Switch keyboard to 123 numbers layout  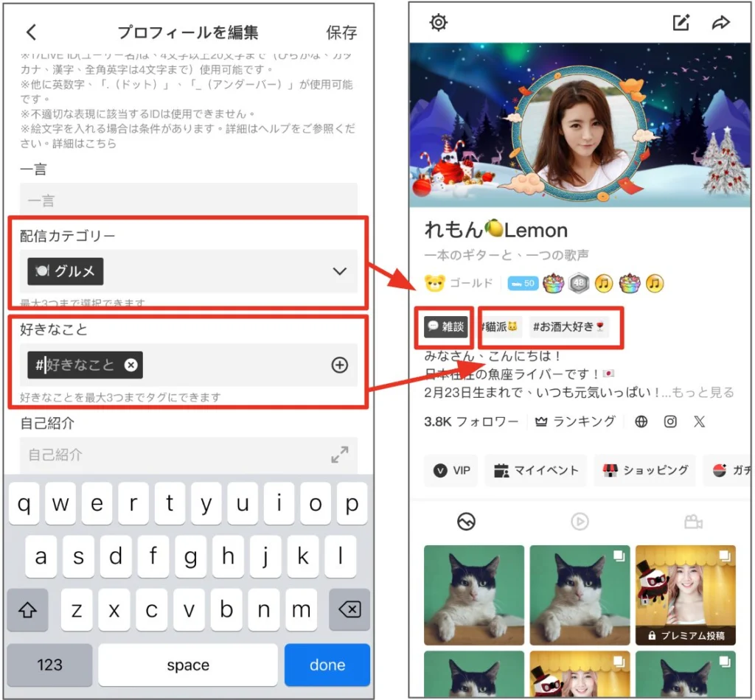49,665
